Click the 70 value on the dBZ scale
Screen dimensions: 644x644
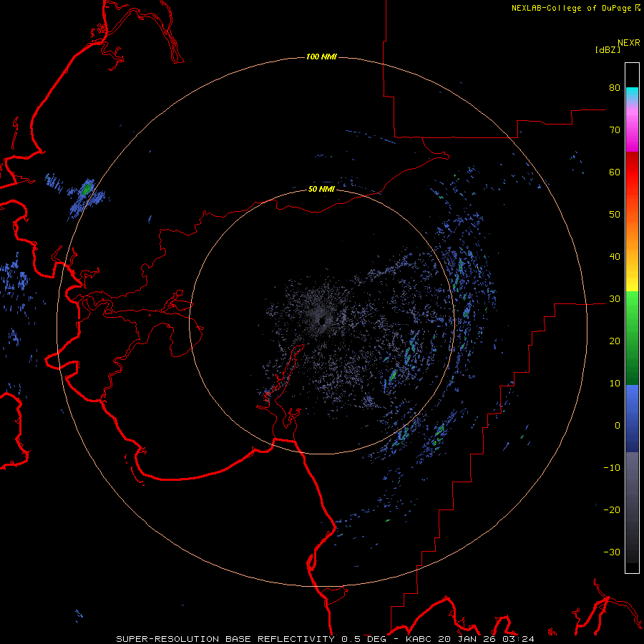click(615, 130)
